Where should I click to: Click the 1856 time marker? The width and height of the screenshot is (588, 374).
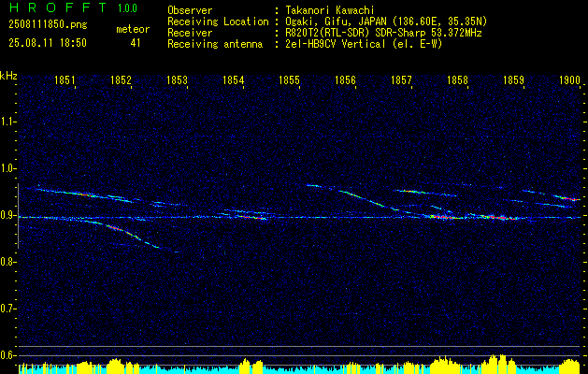click(345, 79)
